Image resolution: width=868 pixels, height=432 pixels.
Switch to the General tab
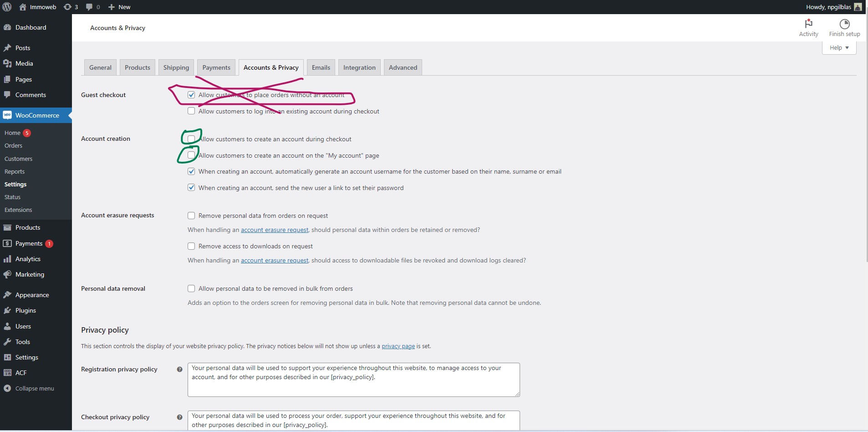point(100,67)
